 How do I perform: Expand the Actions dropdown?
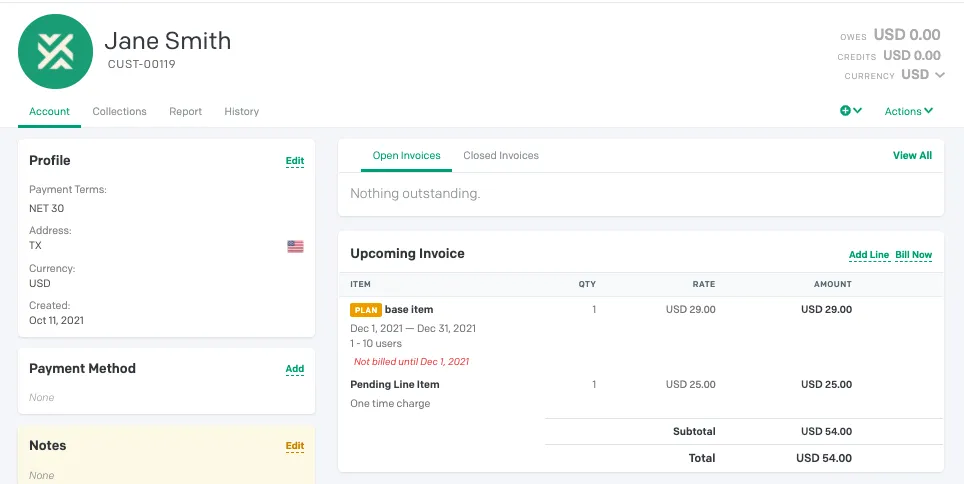(909, 111)
